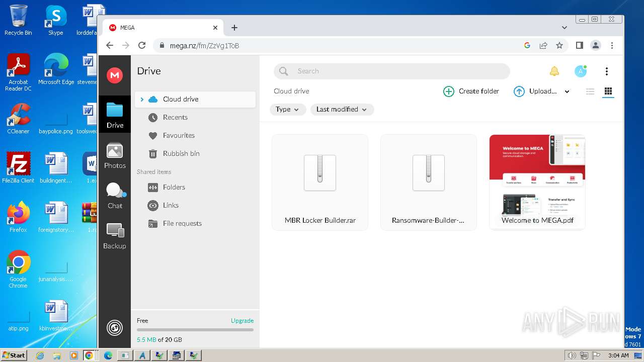Image resolution: width=644 pixels, height=362 pixels.
Task: Open the Chrome three-dot menu
Action: pos(612,45)
